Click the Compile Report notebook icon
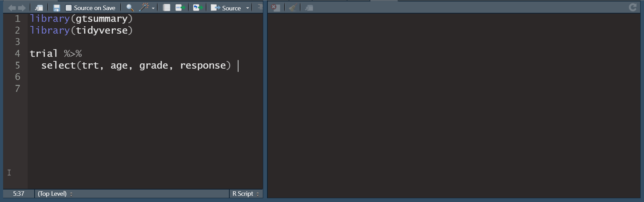Image resolution: width=644 pixels, height=202 pixels. (x=166, y=8)
